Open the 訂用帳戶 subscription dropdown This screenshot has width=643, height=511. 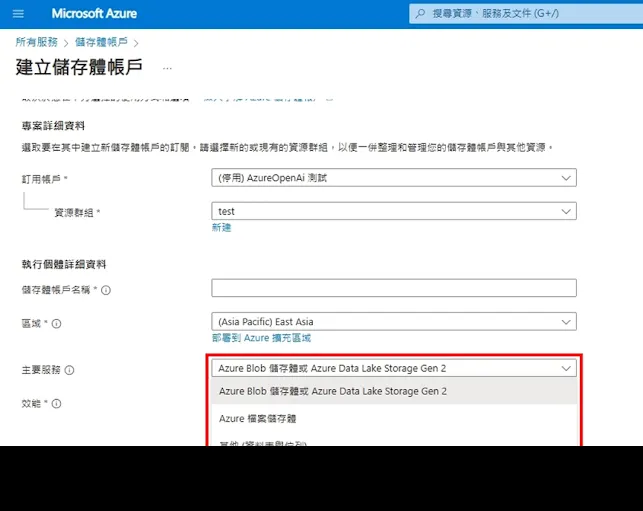[394, 178]
